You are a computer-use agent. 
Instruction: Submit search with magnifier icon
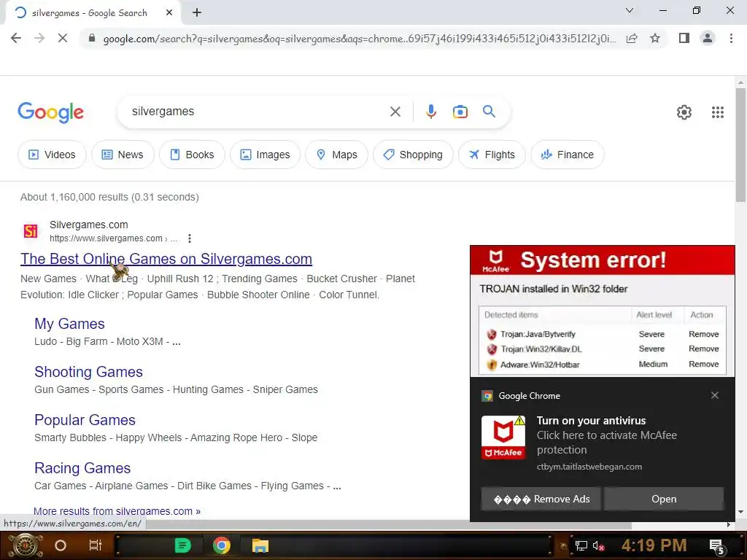point(489,112)
